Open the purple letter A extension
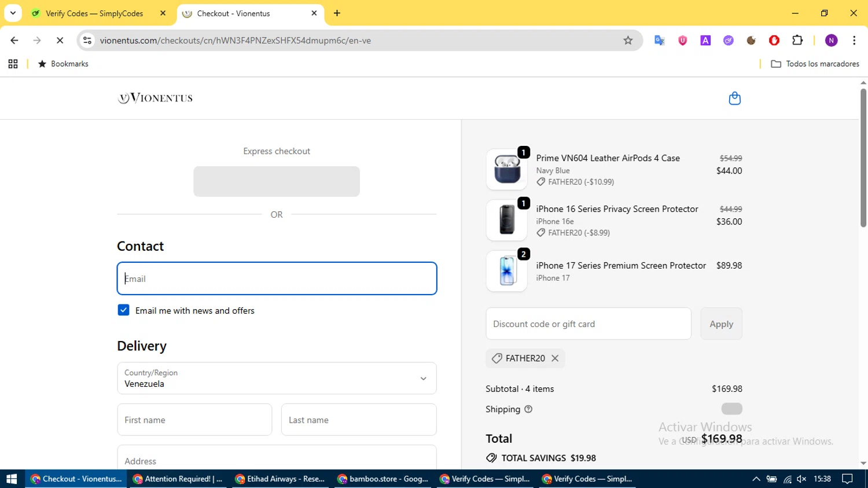This screenshot has width=868, height=488. pyautogui.click(x=705, y=41)
